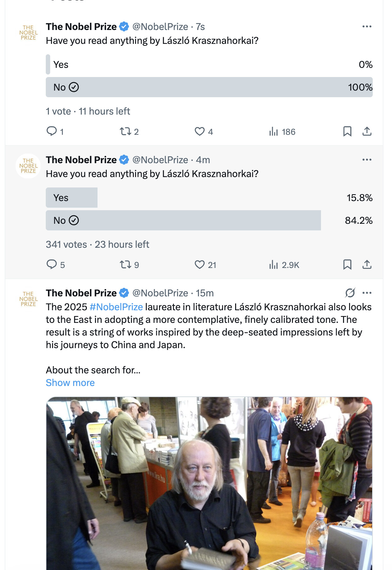The width and height of the screenshot is (392, 570).
Task: Repost the 4m poll post
Action: point(125,264)
